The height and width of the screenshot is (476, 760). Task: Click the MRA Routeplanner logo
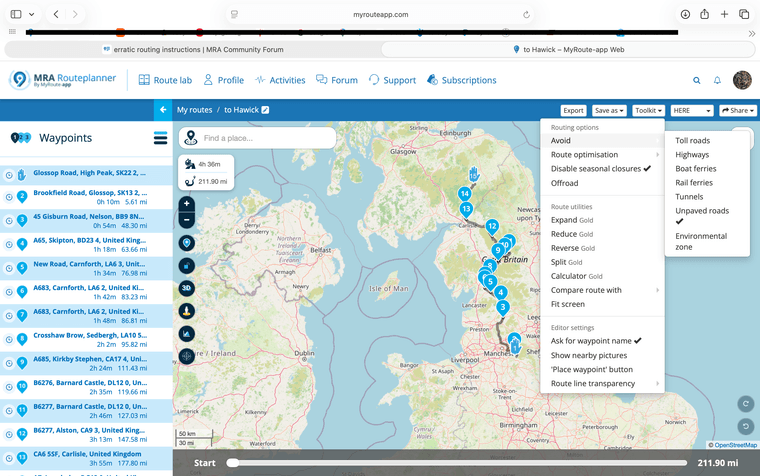pyautogui.click(x=63, y=80)
